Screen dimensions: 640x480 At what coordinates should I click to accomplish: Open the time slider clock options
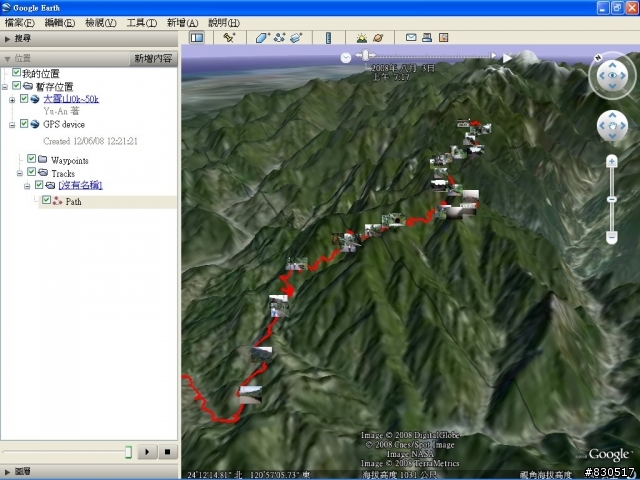(x=346, y=58)
